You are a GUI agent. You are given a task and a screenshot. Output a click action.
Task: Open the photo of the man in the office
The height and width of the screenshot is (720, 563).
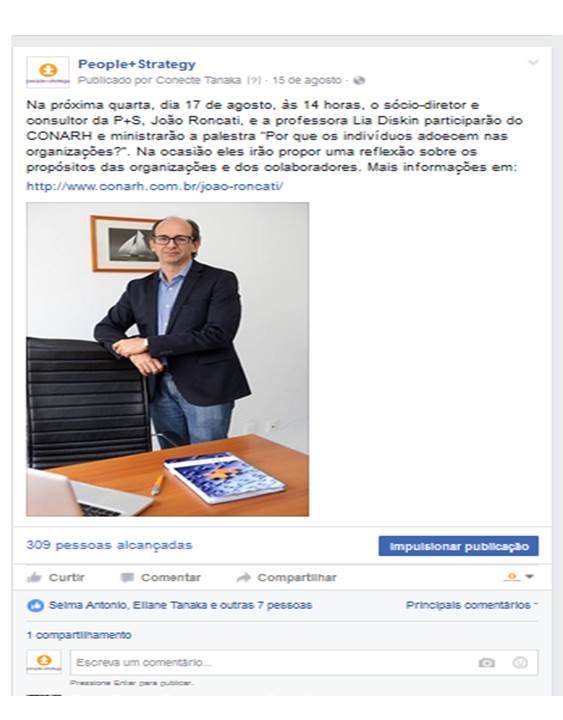point(168,359)
